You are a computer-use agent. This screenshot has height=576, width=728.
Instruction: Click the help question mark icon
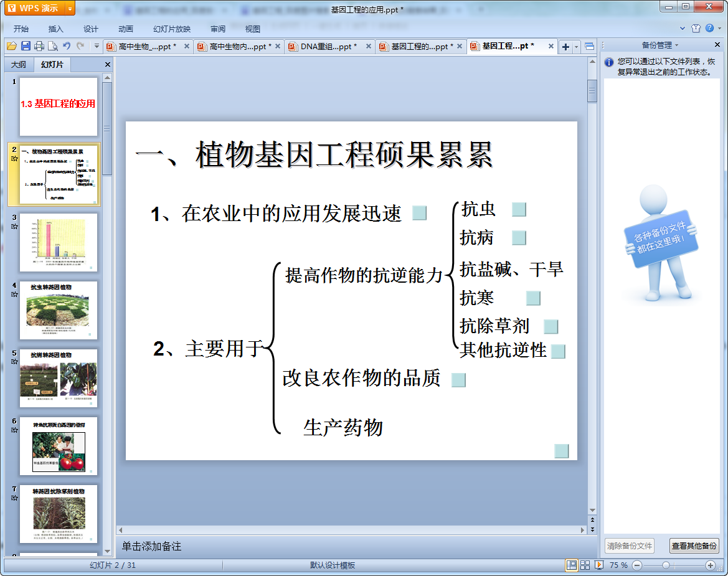pyautogui.click(x=709, y=28)
